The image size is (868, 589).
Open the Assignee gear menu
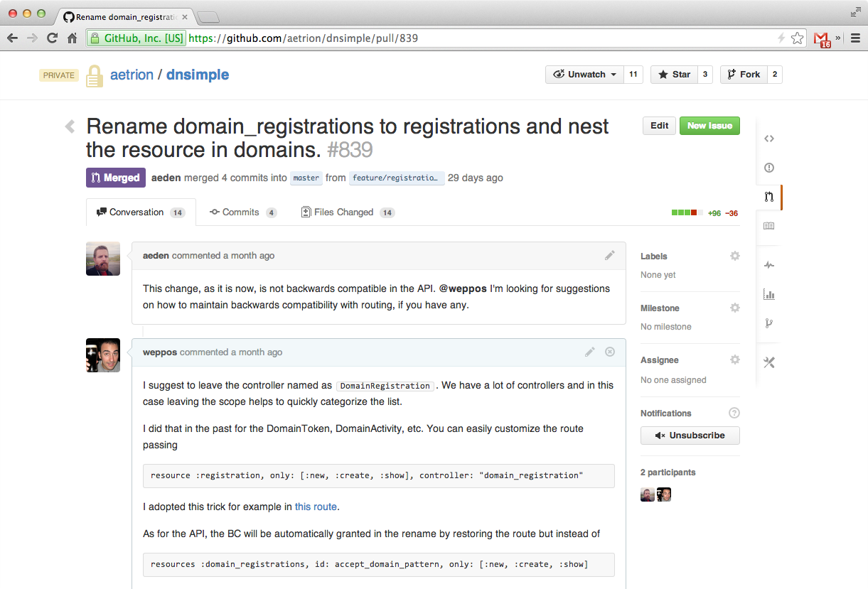point(735,360)
